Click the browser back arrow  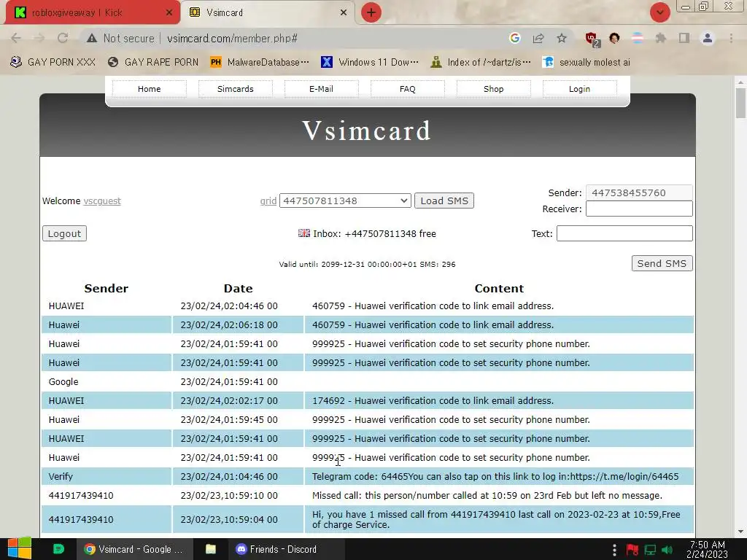pyautogui.click(x=16, y=38)
